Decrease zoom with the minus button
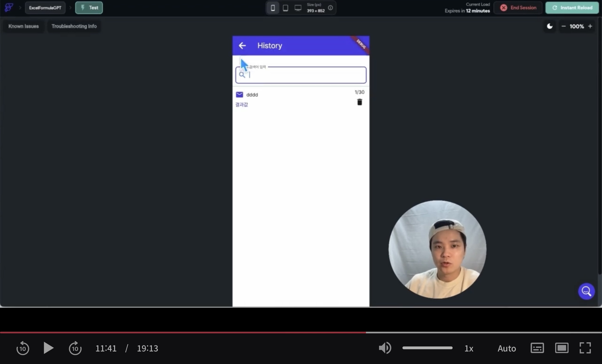 point(564,26)
